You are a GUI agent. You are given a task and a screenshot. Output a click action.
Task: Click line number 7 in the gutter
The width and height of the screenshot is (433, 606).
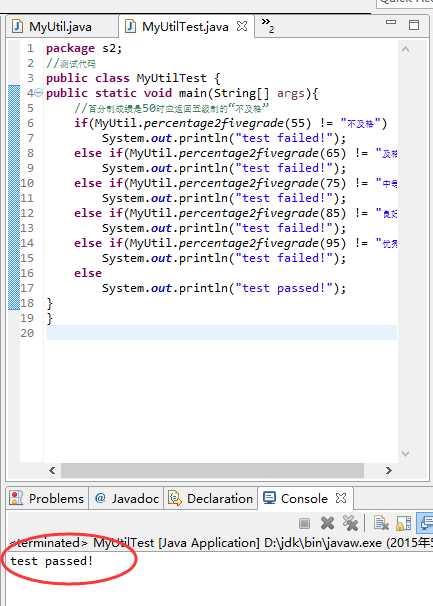point(30,138)
